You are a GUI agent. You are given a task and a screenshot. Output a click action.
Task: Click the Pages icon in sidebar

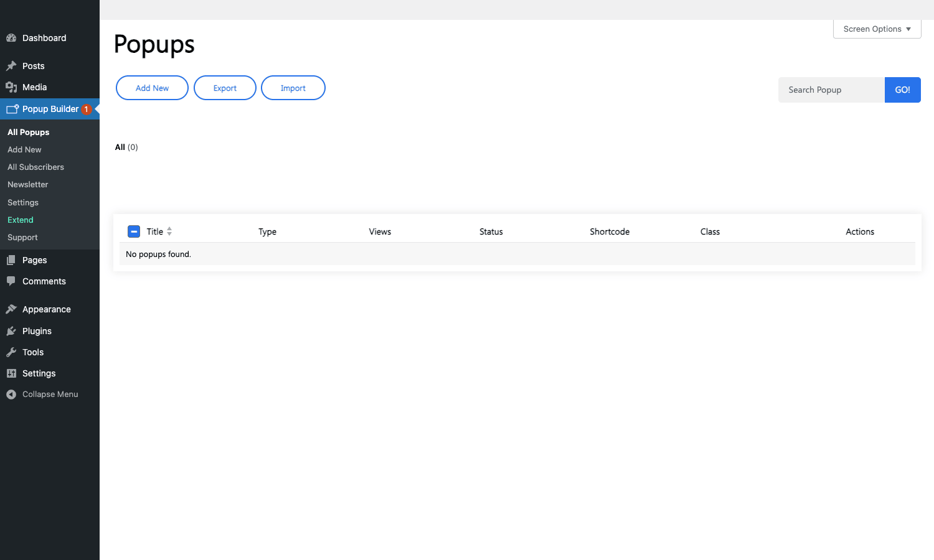pyautogui.click(x=11, y=260)
